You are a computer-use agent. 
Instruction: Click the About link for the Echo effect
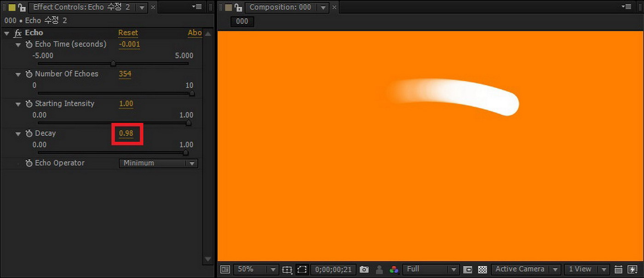tap(195, 33)
